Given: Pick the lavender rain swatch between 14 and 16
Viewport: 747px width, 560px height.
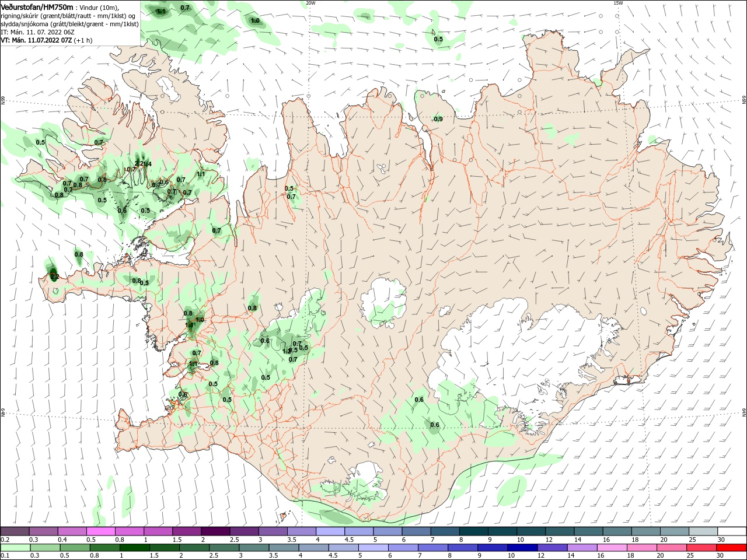Looking at the screenshot, I should [x=583, y=548].
